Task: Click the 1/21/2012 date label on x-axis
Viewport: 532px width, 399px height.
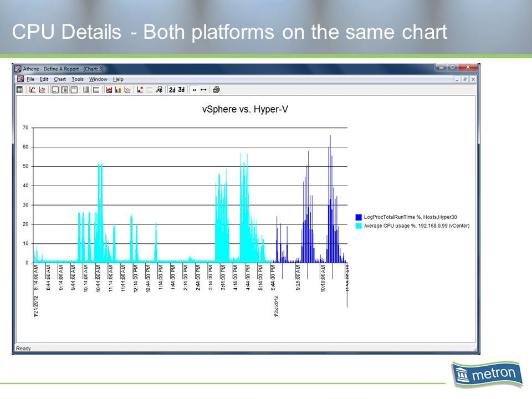Action: pyautogui.click(x=36, y=306)
